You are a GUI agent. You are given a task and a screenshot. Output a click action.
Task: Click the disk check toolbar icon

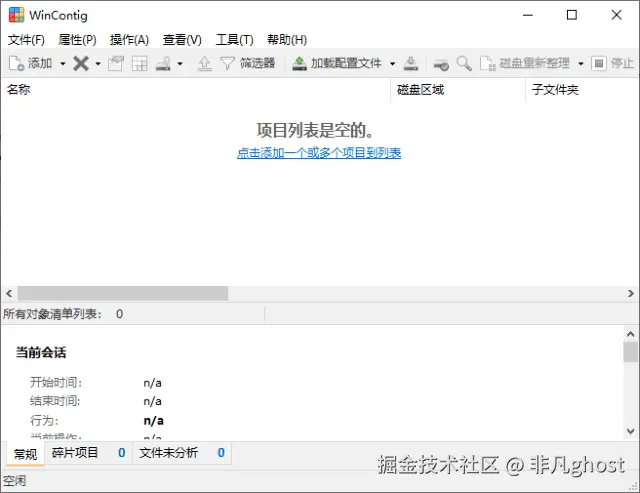pos(441,63)
